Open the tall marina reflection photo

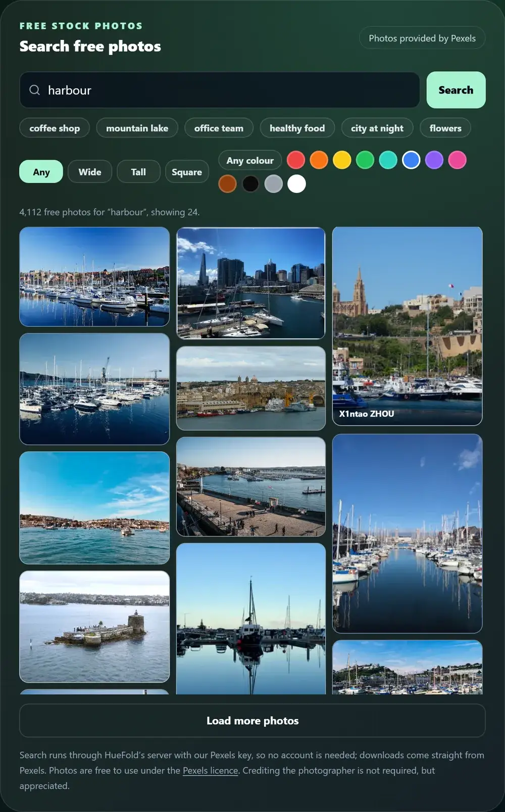(408, 534)
